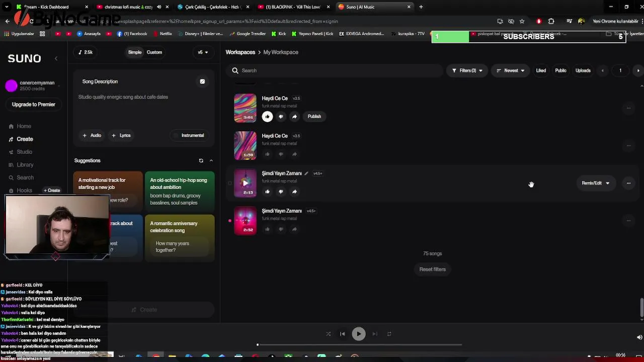Image resolution: width=644 pixels, height=362 pixels.
Task: Open the v5 model version dropdown
Action: [x=202, y=52]
